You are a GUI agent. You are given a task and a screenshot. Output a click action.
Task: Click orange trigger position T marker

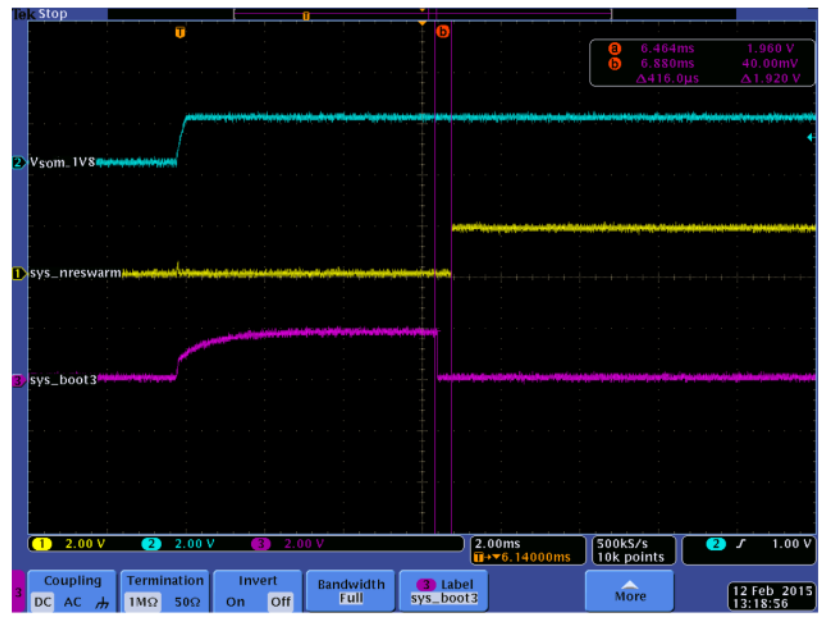pos(180,33)
